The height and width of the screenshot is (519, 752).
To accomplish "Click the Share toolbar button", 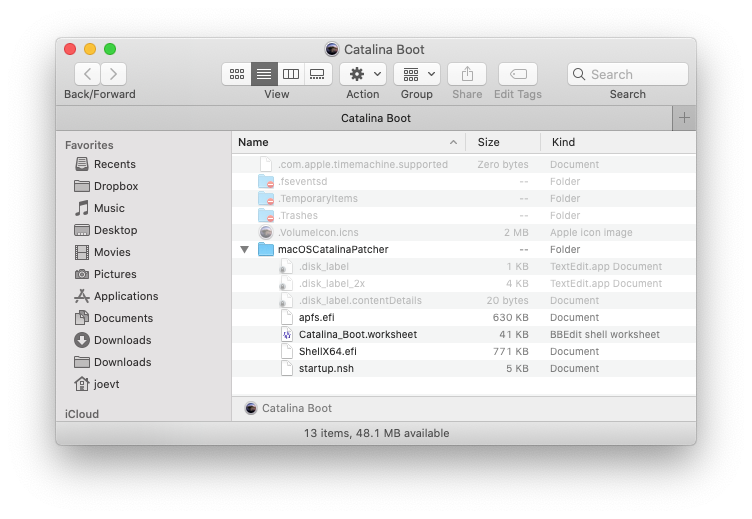I will (467, 74).
